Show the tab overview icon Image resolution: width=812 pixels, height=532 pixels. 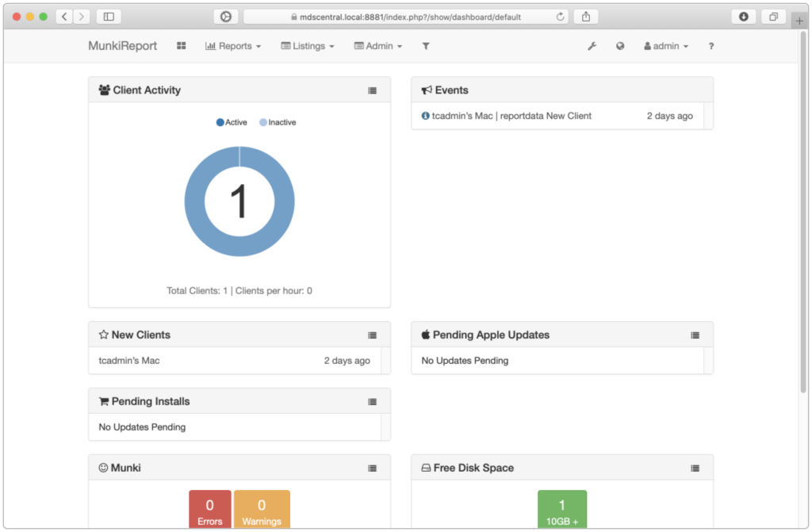pyautogui.click(x=773, y=17)
